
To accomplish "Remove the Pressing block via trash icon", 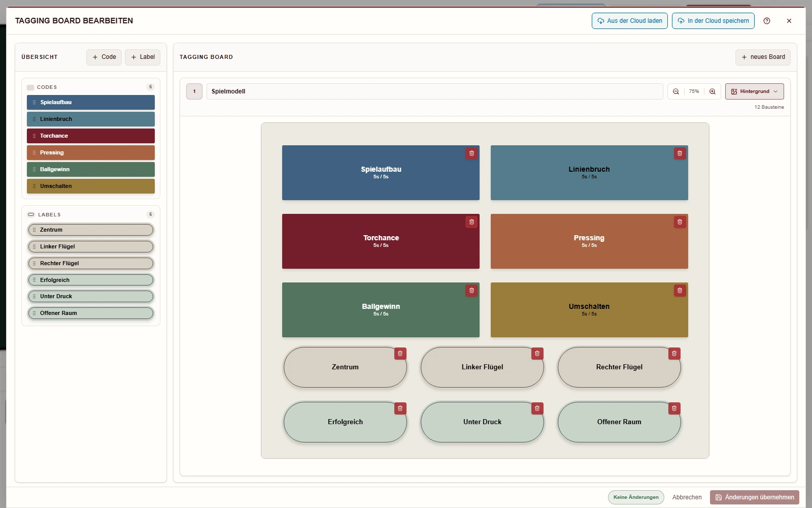I will pyautogui.click(x=680, y=222).
